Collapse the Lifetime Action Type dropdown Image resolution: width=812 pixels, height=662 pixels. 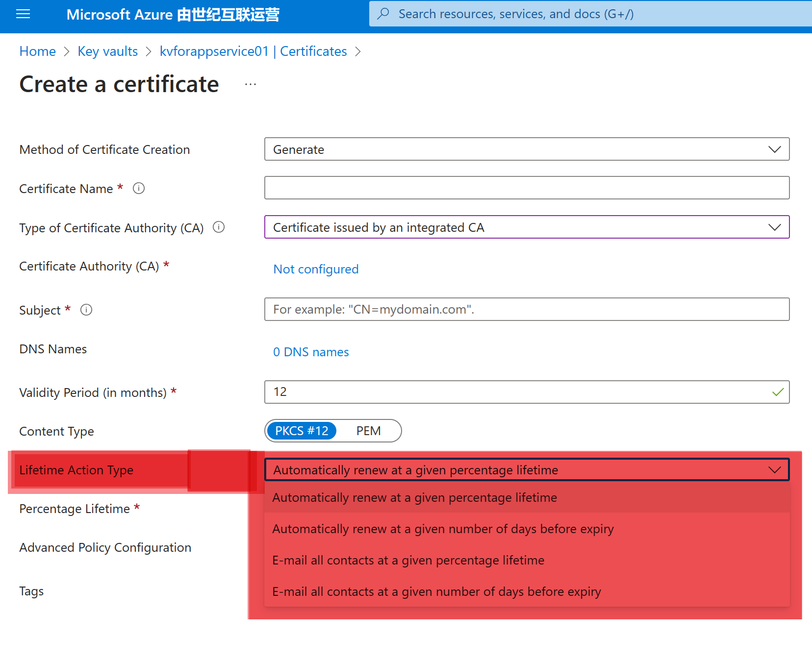pyautogui.click(x=774, y=470)
